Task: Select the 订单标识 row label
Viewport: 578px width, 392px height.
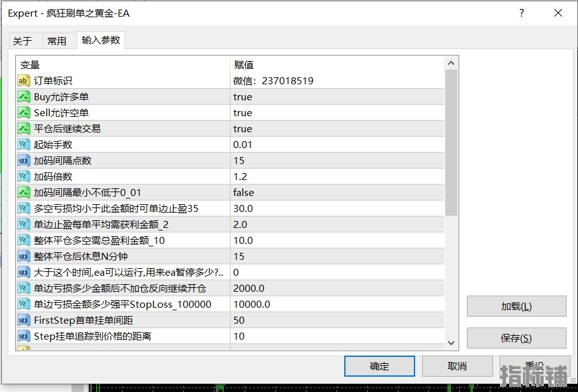Action: pyautogui.click(x=53, y=80)
